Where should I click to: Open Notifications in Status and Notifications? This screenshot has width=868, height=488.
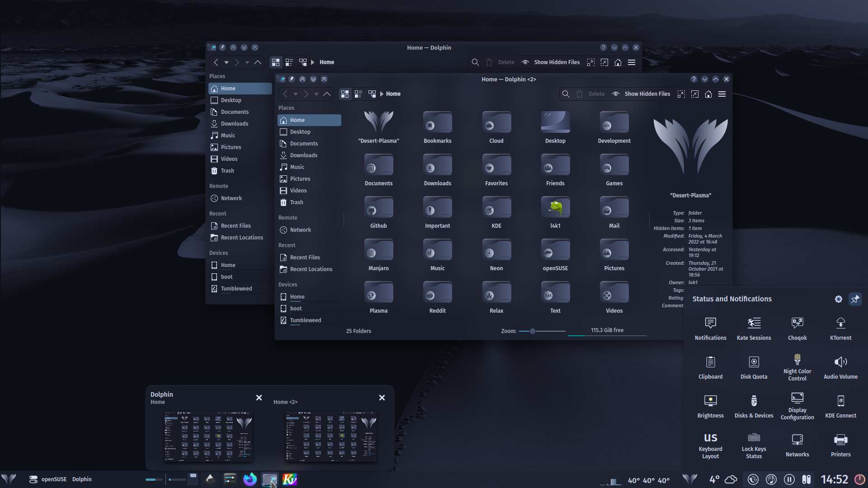coord(710,328)
